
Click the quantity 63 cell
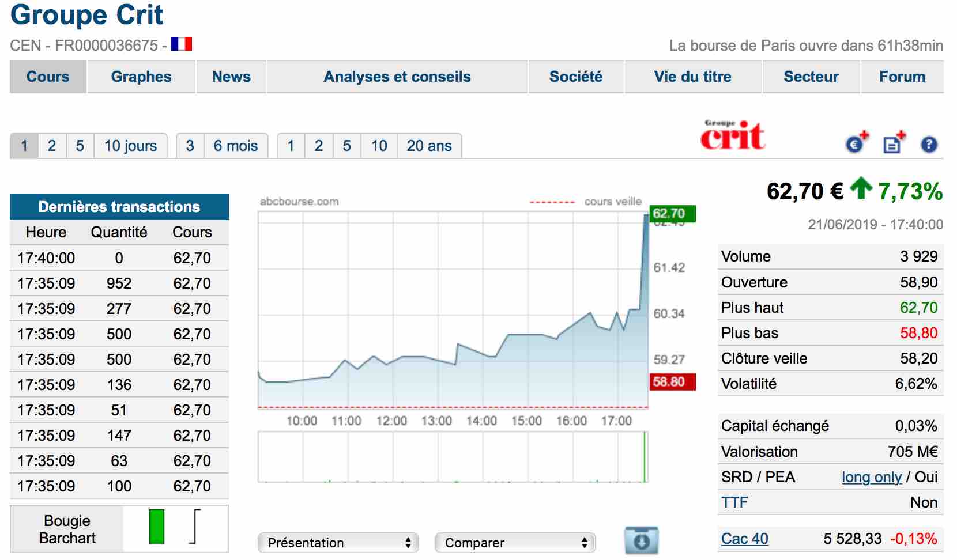119,461
